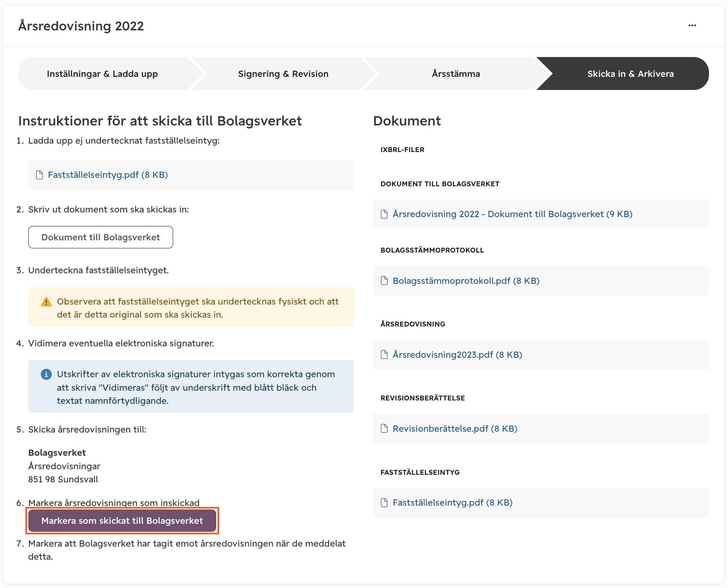Image resolution: width=728 pixels, height=588 pixels.
Task: Click the yellow warning triangle icon
Action: [46, 302]
